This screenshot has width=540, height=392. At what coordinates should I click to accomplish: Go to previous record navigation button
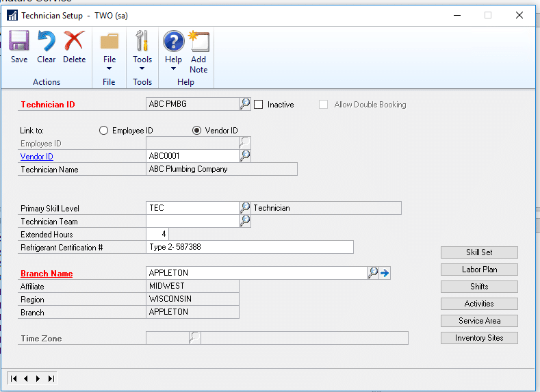tap(26, 378)
